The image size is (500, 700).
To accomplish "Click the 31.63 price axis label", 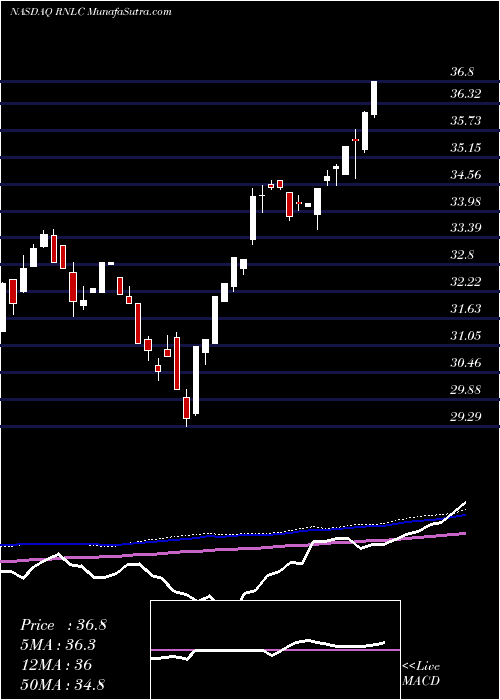I will click(x=466, y=308).
